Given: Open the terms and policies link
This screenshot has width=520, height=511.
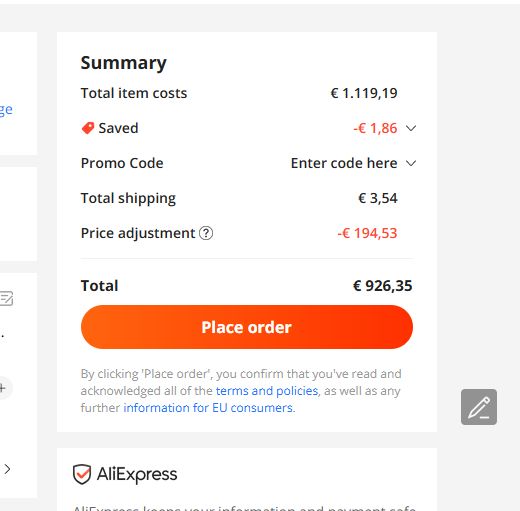Looking at the screenshot, I should tap(267, 391).
